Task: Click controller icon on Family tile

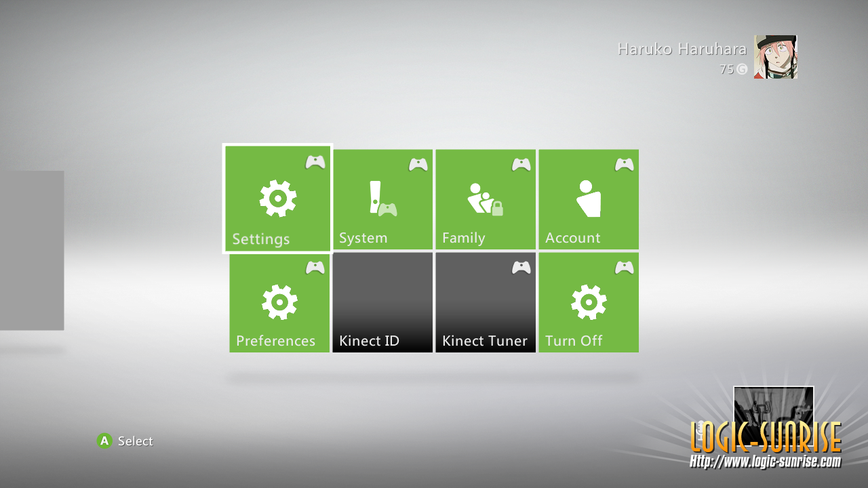Action: pos(521,165)
